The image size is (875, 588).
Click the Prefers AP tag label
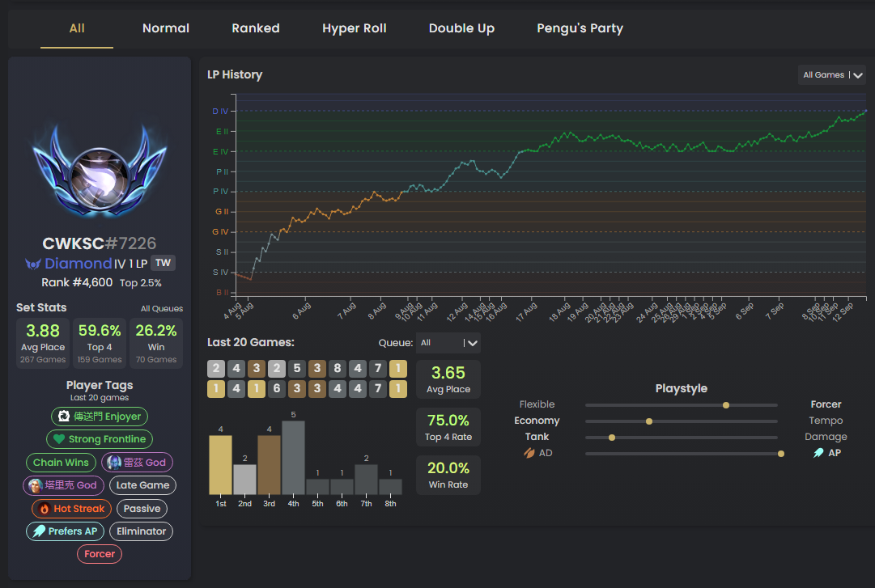(73, 531)
